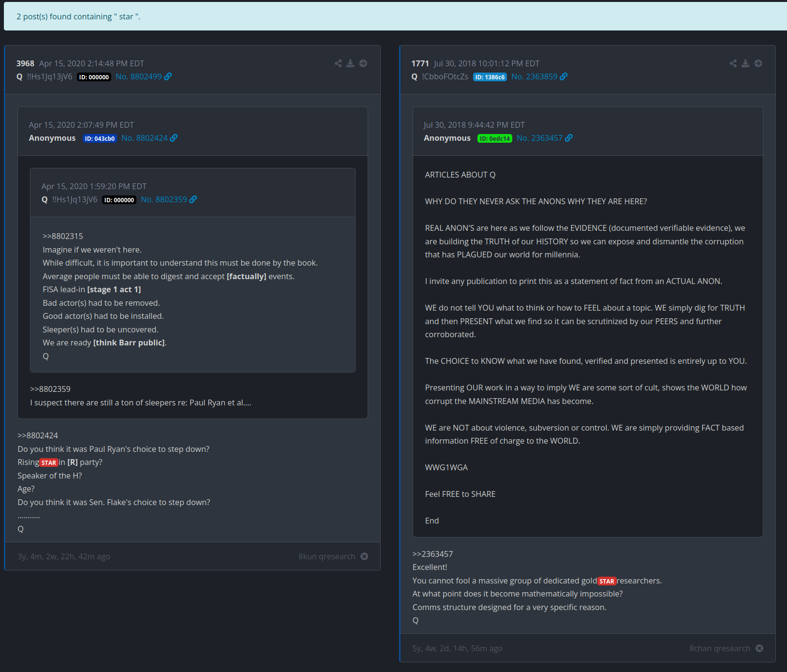Click the ID: 043cb0 badge
Image resolution: width=787 pixels, height=672 pixels.
point(100,138)
